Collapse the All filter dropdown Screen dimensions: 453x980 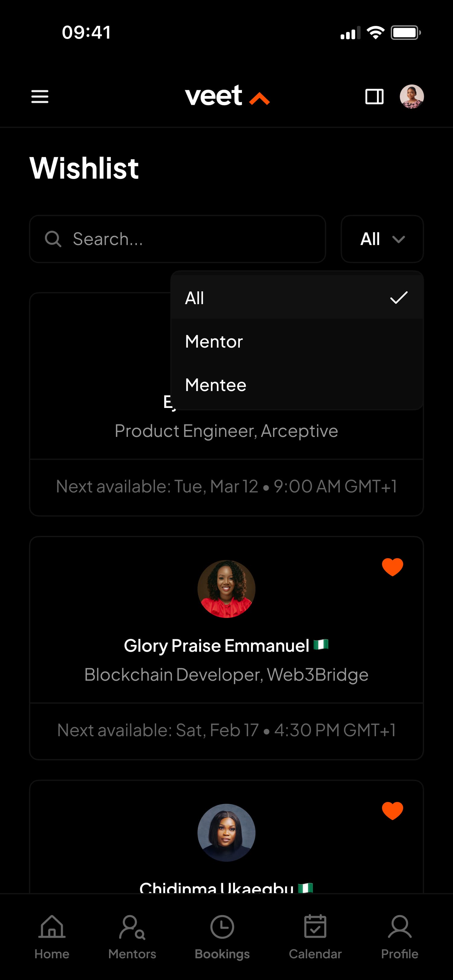[x=382, y=239]
